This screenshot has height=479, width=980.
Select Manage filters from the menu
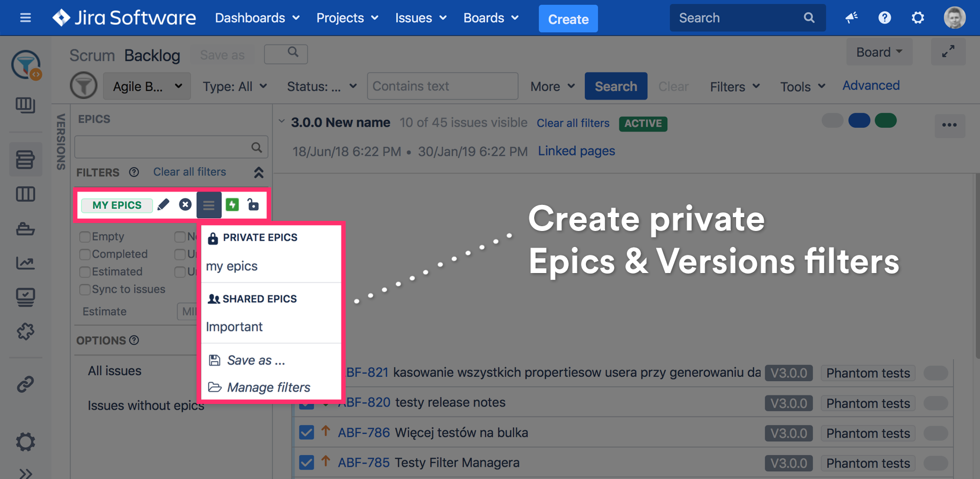[268, 387]
